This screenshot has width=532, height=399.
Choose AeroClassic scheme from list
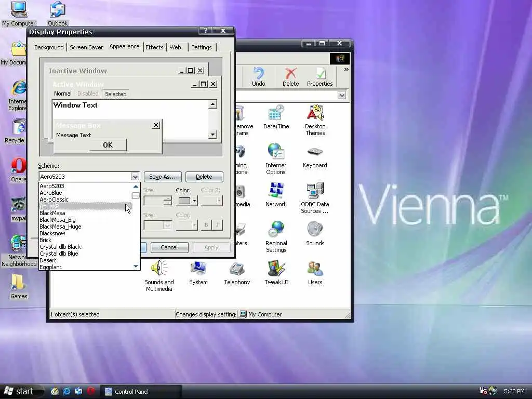[85, 199]
